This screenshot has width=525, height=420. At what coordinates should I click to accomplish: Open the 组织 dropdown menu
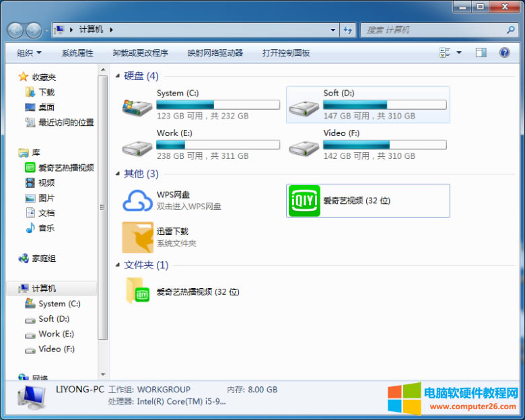point(29,53)
